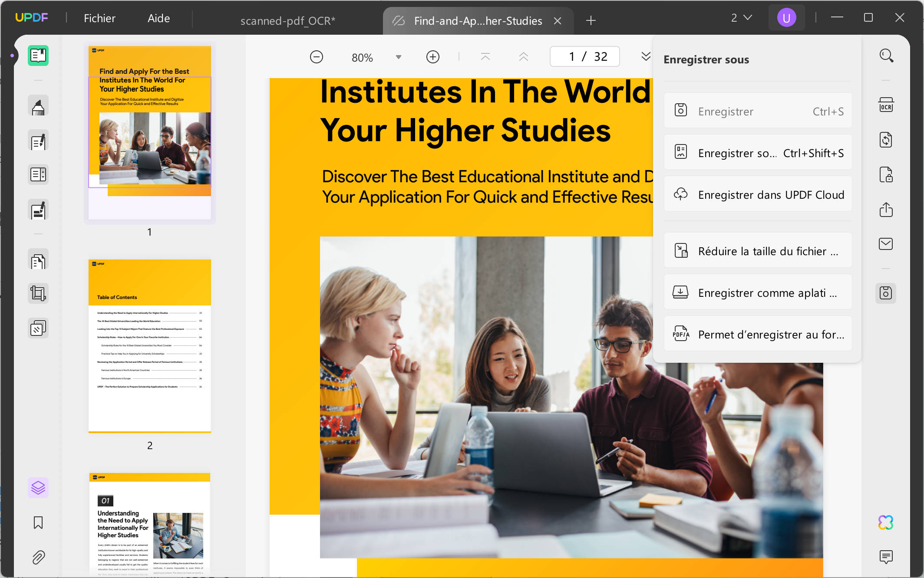This screenshot has width=924, height=578.
Task: Choose Enregistrer dans UPDF Cloud
Action: tap(758, 195)
